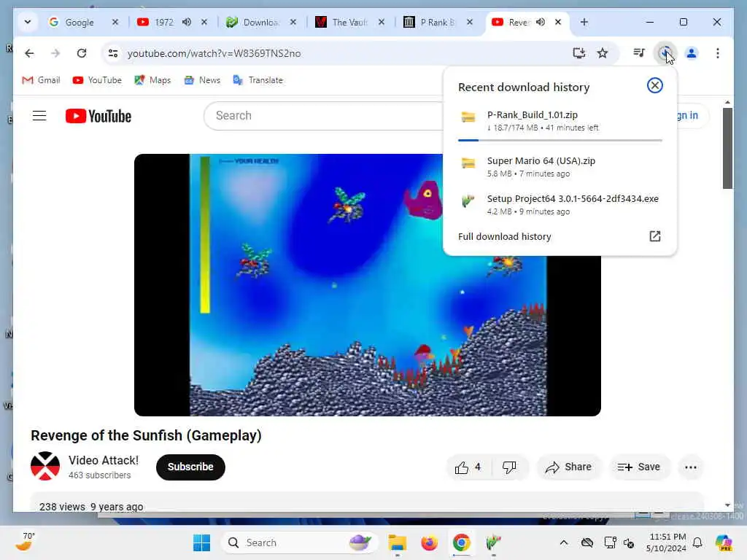Dislike the video
Viewport: 747px width, 560px height.
pos(509,467)
